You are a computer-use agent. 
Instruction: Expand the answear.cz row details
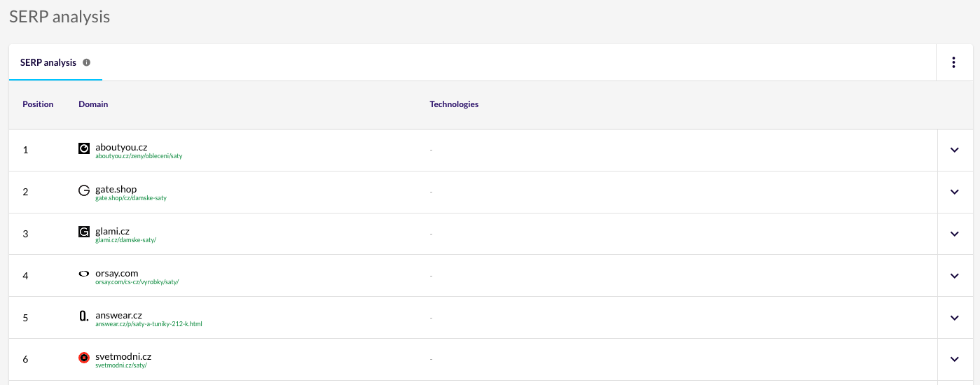coord(954,318)
